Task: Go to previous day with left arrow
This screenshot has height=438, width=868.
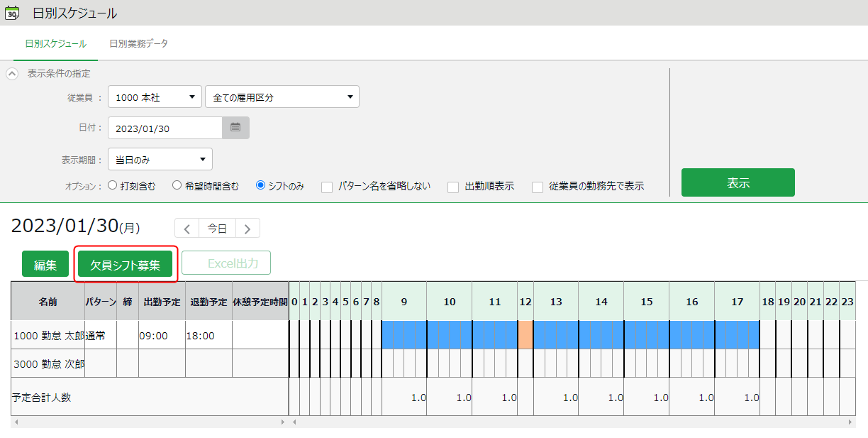Action: (x=187, y=229)
